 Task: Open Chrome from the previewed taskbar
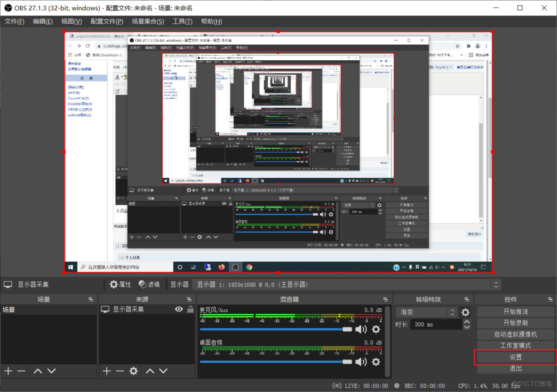pyautogui.click(x=249, y=267)
